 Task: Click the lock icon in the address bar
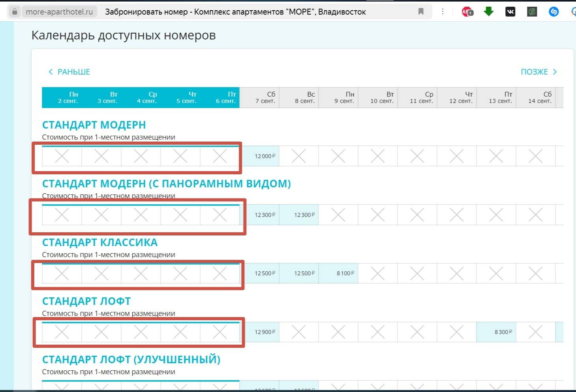click(15, 12)
